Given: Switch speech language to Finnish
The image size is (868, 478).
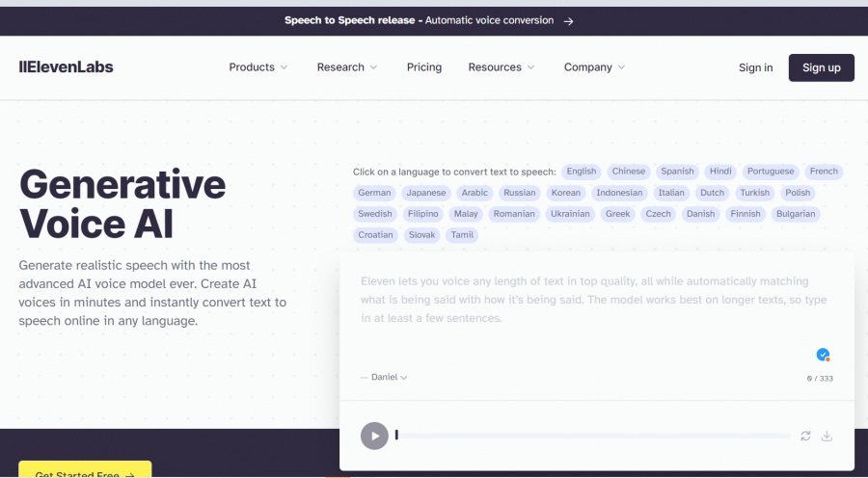Looking at the screenshot, I should [x=746, y=214].
